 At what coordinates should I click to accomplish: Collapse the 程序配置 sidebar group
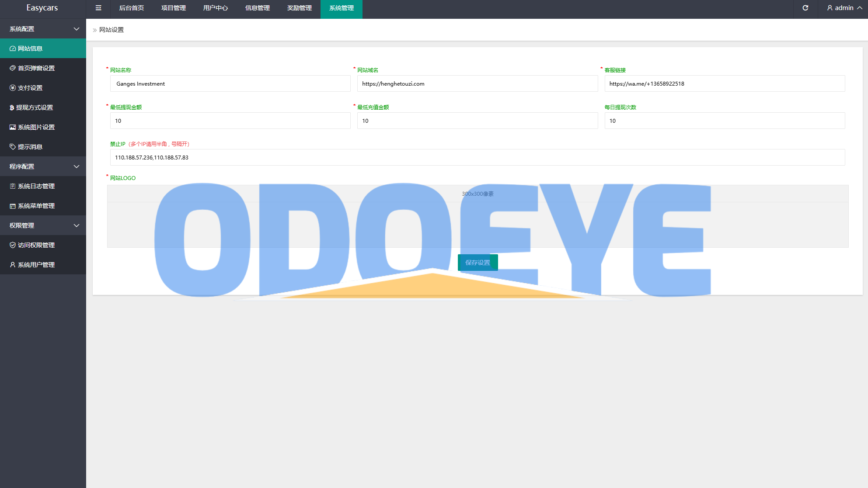coord(43,166)
